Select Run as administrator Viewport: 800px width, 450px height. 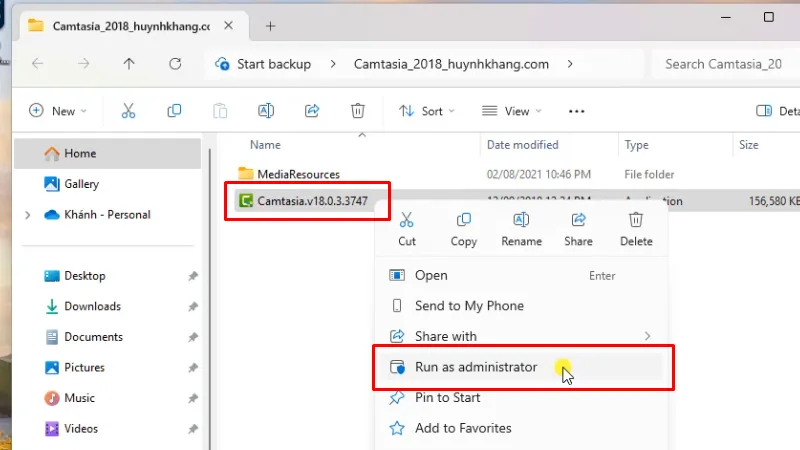476,367
